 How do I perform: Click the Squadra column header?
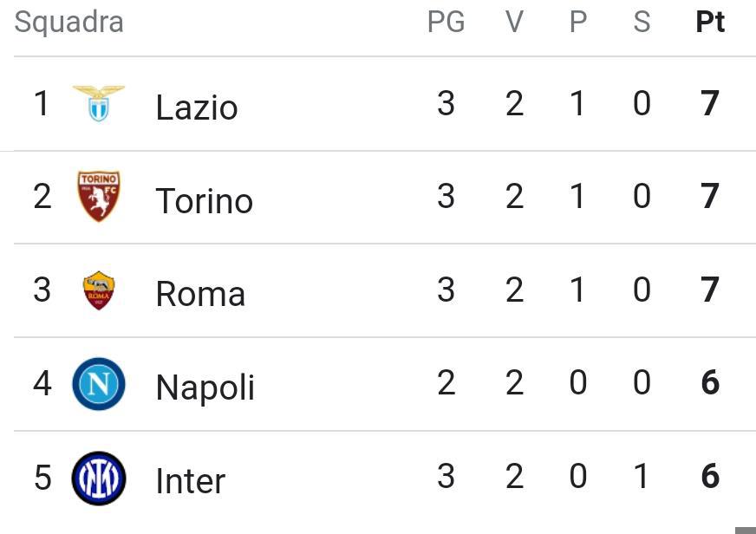click(x=69, y=23)
